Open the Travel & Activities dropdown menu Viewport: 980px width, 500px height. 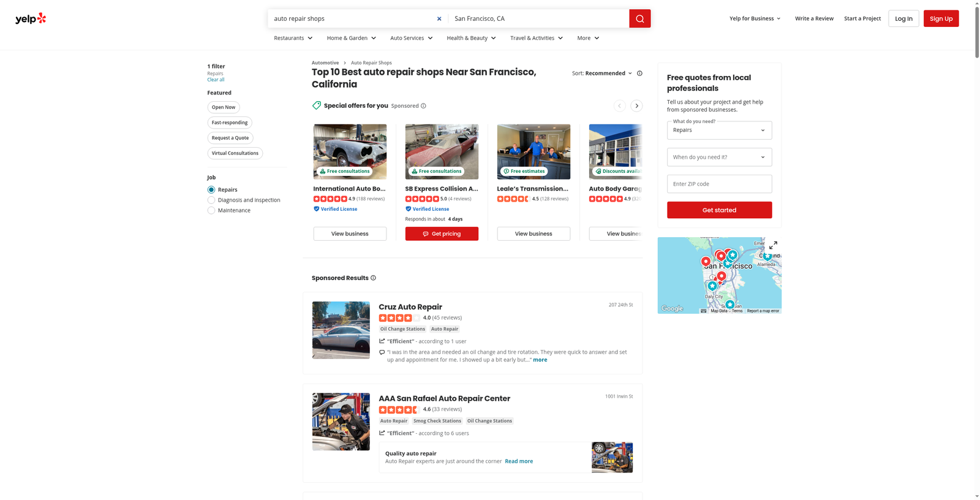tap(537, 38)
